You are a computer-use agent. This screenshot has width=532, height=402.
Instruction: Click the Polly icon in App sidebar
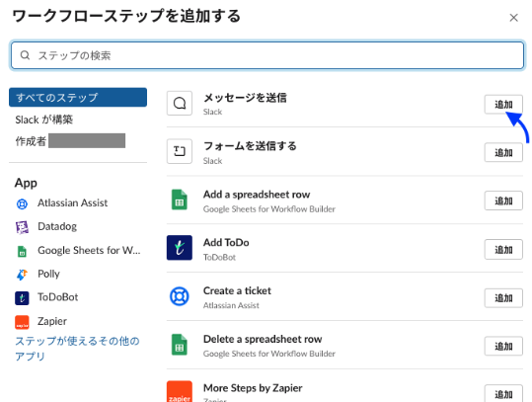click(22, 275)
